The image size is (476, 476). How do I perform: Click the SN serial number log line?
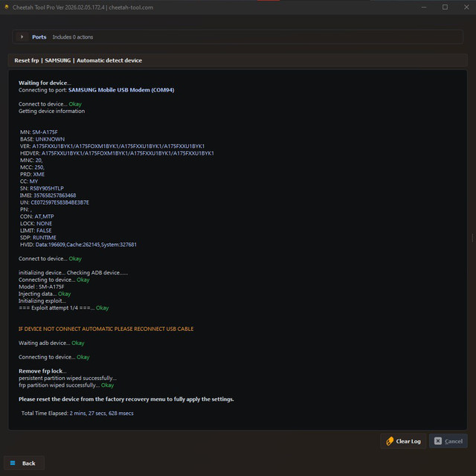point(42,188)
